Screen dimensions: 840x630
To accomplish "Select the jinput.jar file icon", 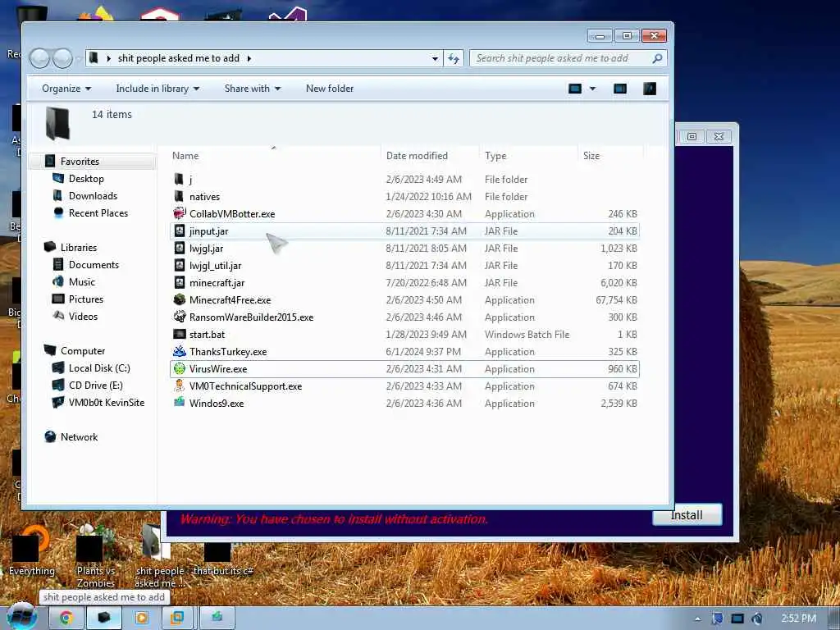I will [180, 231].
